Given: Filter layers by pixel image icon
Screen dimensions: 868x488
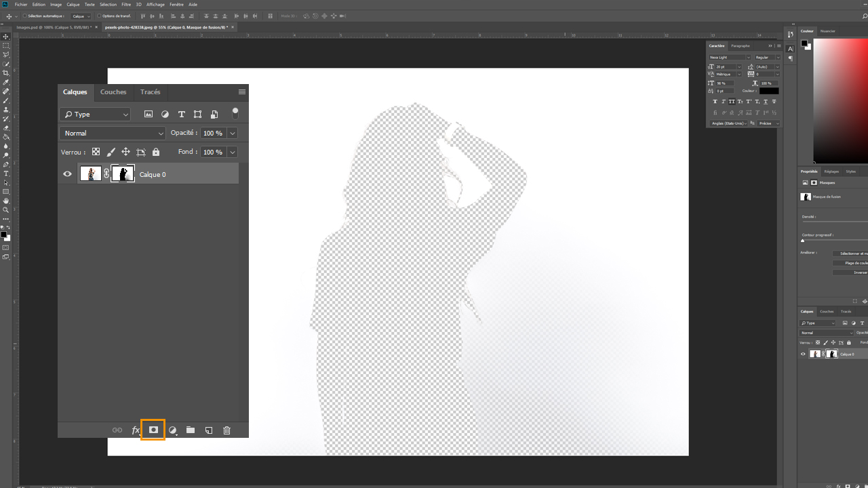Looking at the screenshot, I should [149, 115].
